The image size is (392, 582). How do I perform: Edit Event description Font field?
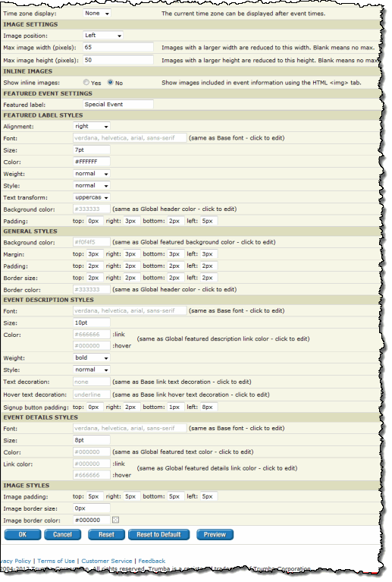click(x=130, y=310)
